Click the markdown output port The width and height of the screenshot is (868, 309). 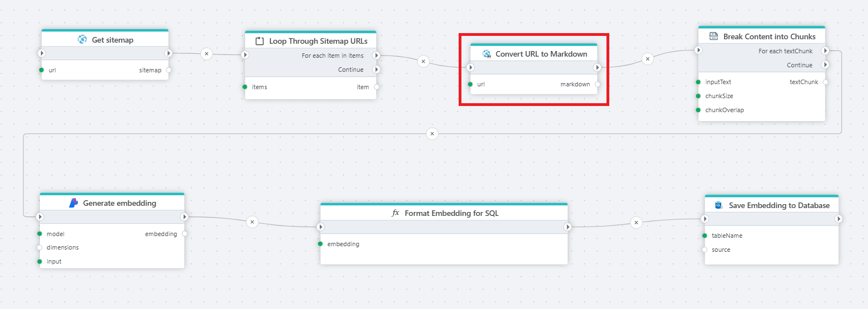click(598, 84)
